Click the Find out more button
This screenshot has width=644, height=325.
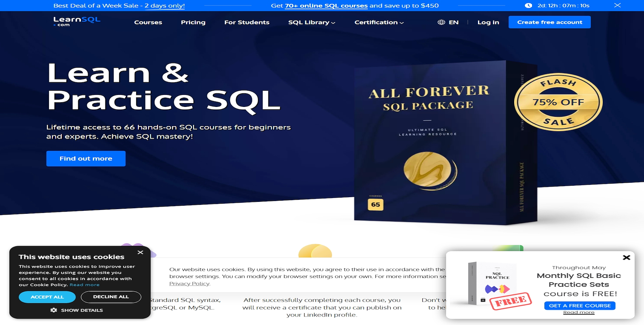pyautogui.click(x=86, y=158)
